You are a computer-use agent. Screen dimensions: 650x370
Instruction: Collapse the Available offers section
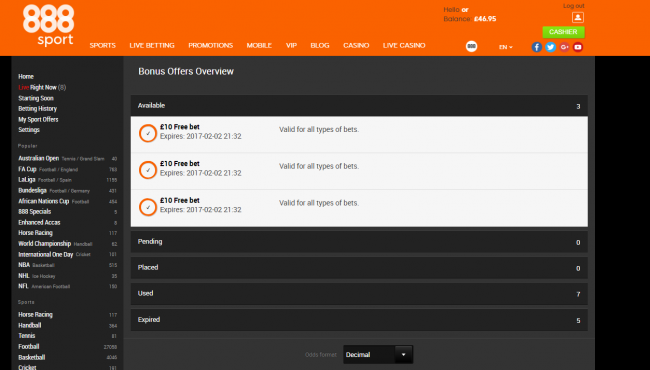click(359, 106)
